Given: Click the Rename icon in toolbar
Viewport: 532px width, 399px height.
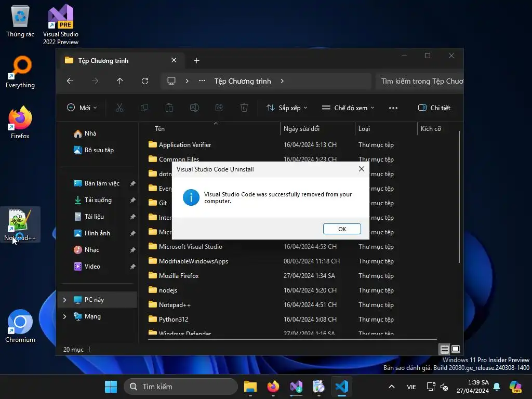Looking at the screenshot, I should click(x=194, y=108).
